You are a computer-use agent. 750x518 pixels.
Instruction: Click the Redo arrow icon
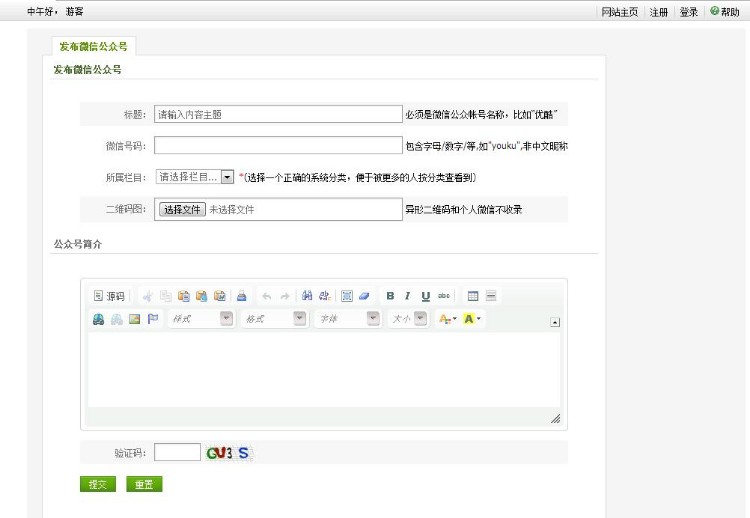(x=285, y=296)
